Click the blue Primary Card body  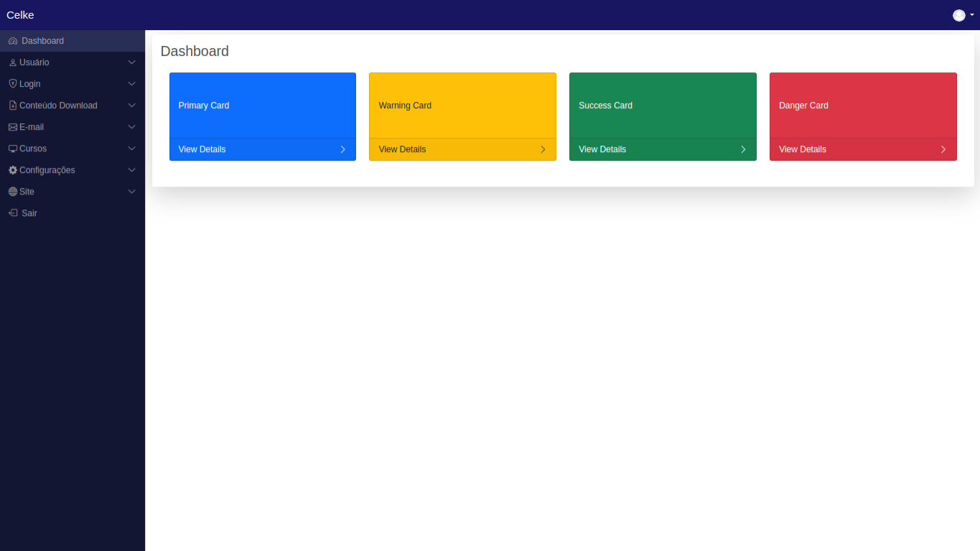(x=263, y=105)
